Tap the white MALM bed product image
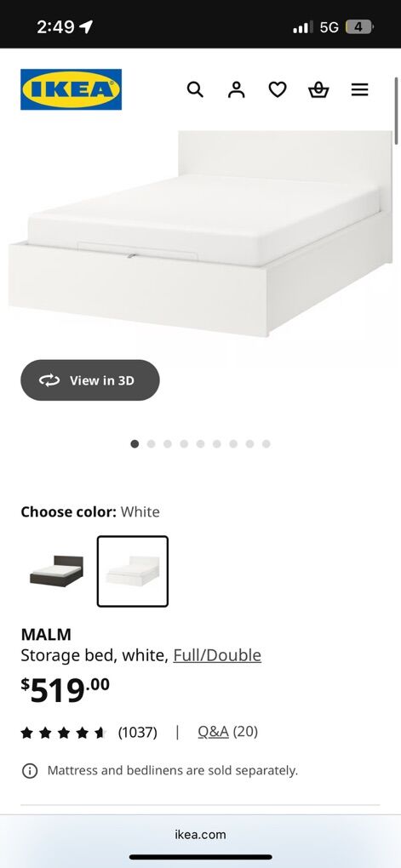This screenshot has width=401, height=868. (201, 234)
